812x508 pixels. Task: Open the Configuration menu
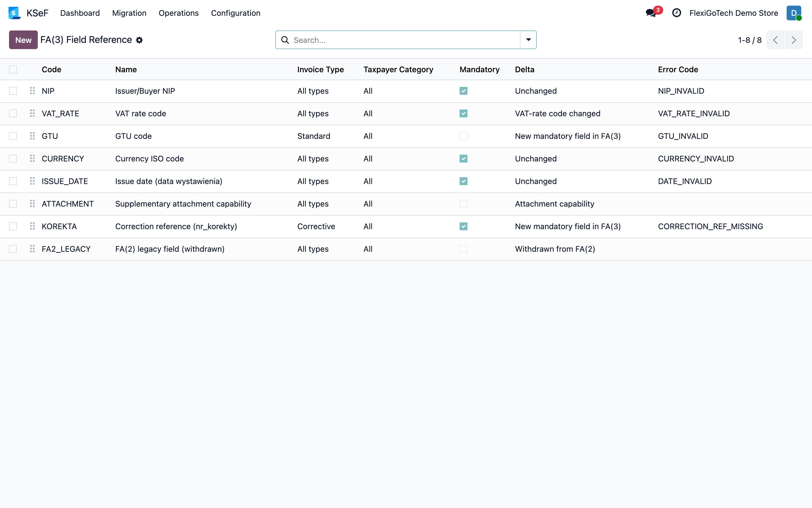pyautogui.click(x=235, y=13)
